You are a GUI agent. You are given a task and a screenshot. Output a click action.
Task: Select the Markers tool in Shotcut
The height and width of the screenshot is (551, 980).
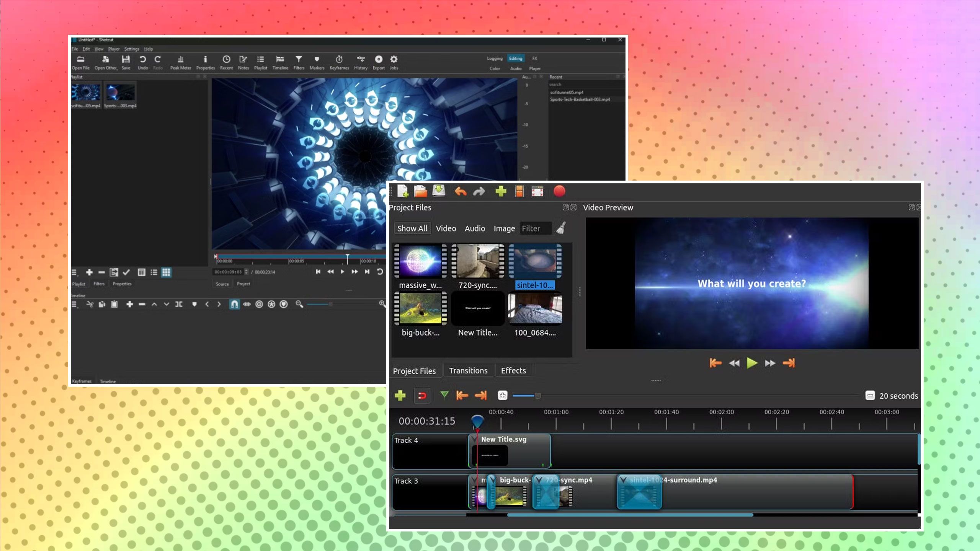(317, 62)
